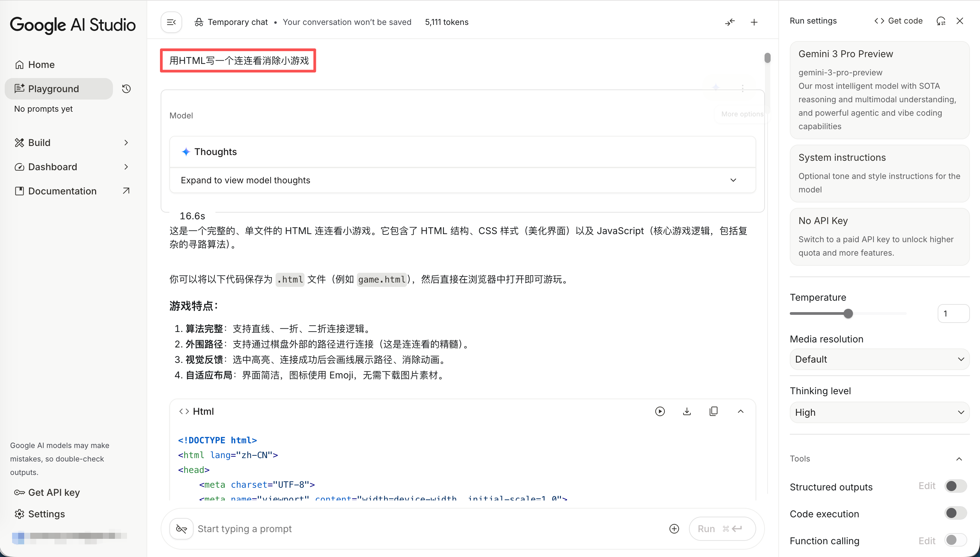
Task: Add media via plus circle icon
Action: 674,529
